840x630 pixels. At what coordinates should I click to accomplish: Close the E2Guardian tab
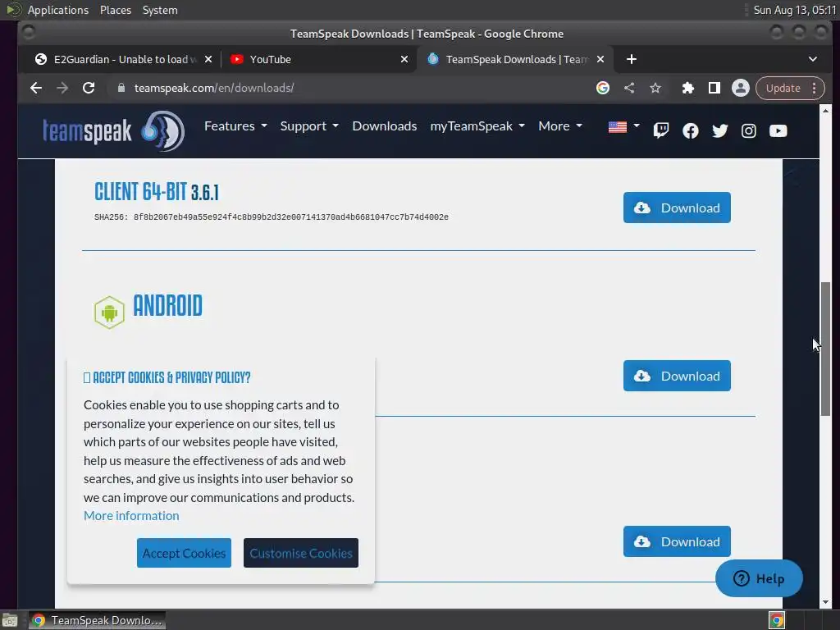(x=208, y=59)
